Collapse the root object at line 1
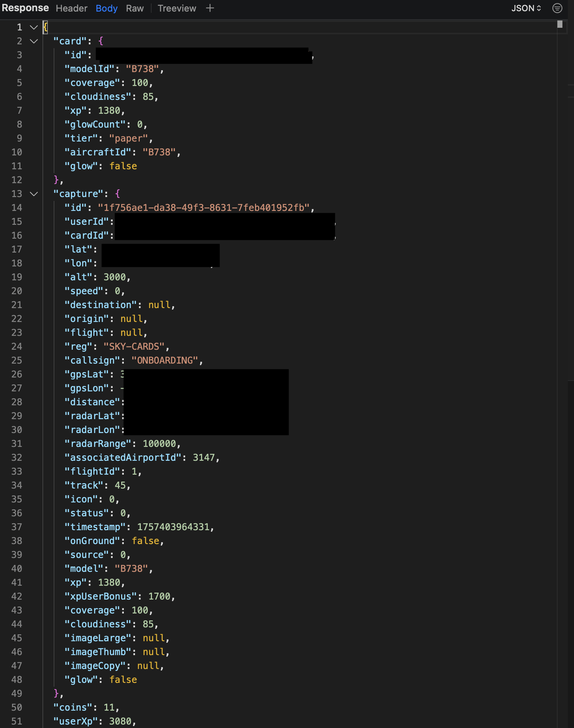This screenshot has height=728, width=574. 34,27
